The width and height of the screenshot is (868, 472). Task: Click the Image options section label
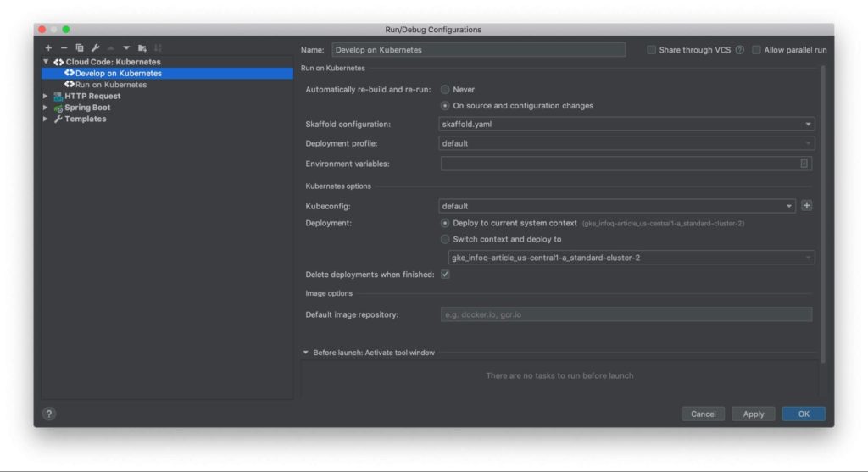point(329,294)
